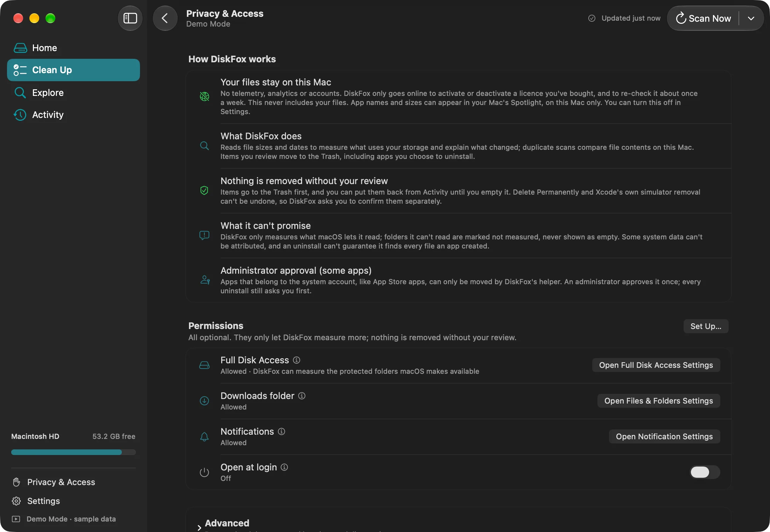Click the shield checkmark icon
Screen dimensions: 770x532
[204, 190]
